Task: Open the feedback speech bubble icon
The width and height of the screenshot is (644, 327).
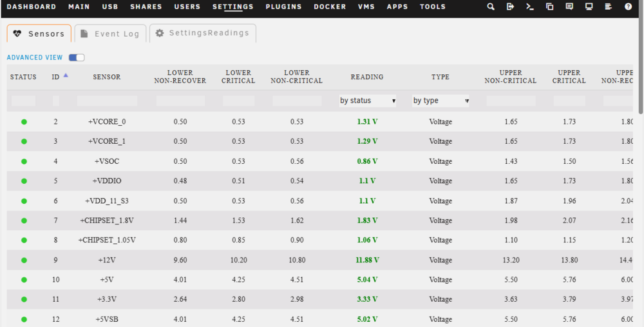Action: (569, 6)
